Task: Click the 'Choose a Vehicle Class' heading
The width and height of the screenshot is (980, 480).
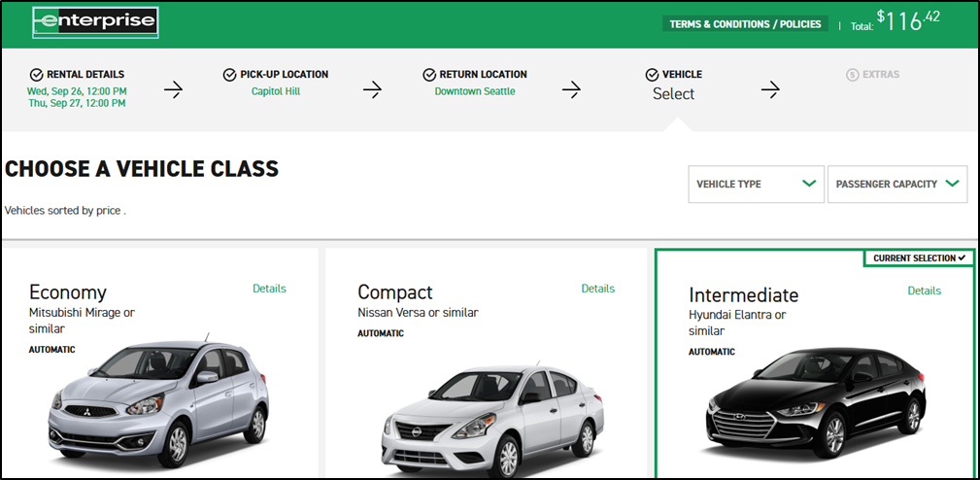Action: [x=142, y=169]
